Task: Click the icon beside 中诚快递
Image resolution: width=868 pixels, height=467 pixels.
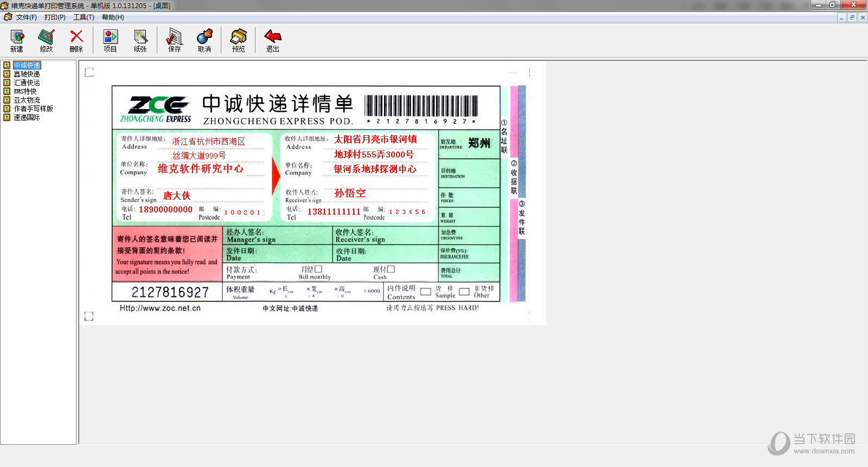Action: click(x=7, y=65)
